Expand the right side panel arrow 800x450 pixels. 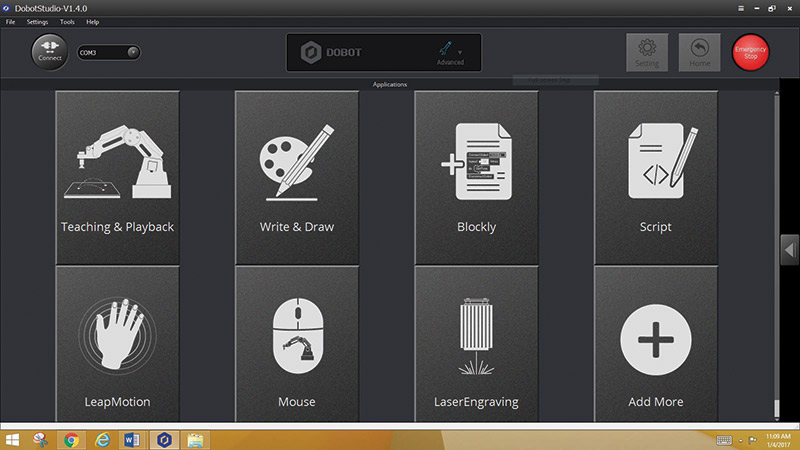789,250
